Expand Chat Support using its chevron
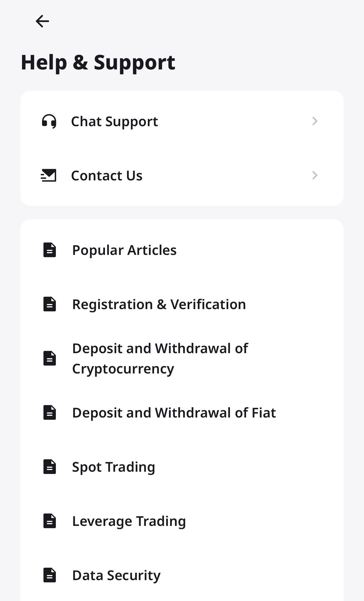364x601 pixels. (x=315, y=121)
